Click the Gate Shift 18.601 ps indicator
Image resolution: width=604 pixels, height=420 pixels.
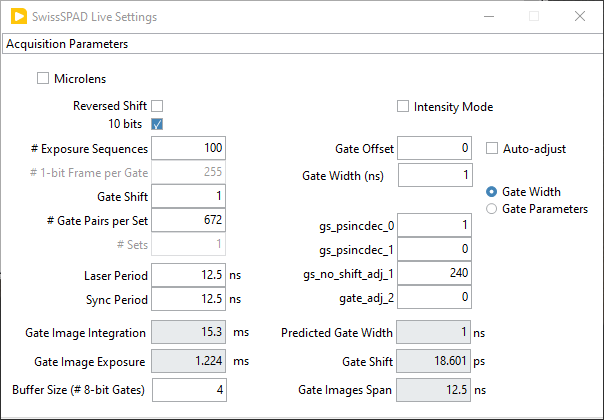click(433, 361)
